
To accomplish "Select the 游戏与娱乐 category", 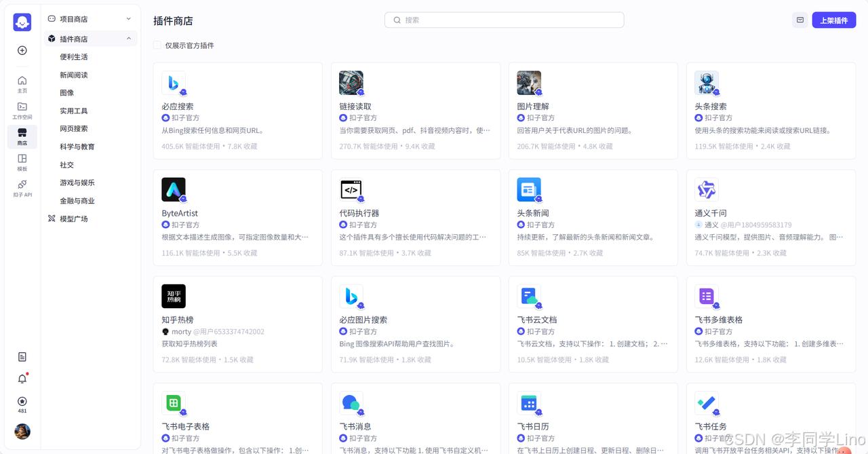I will click(x=77, y=183).
